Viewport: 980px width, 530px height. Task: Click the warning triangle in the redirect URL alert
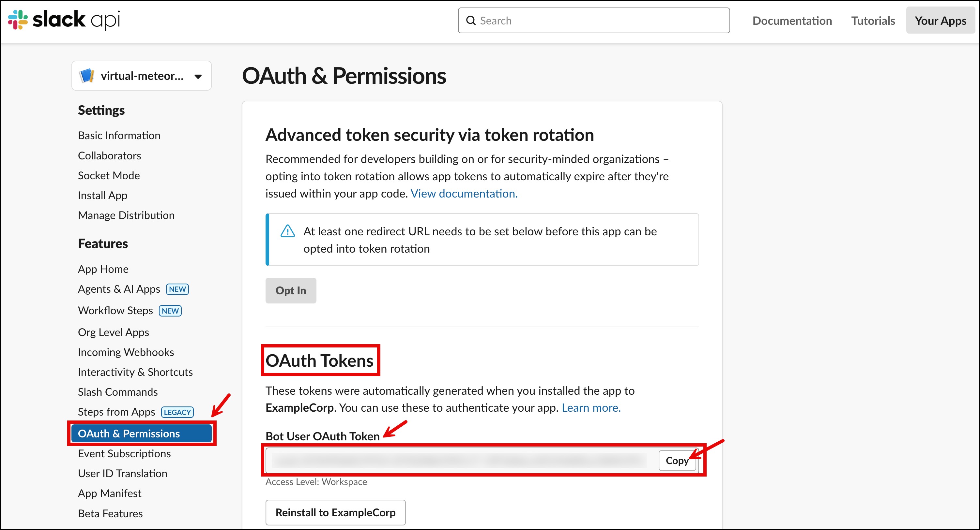pyautogui.click(x=288, y=231)
